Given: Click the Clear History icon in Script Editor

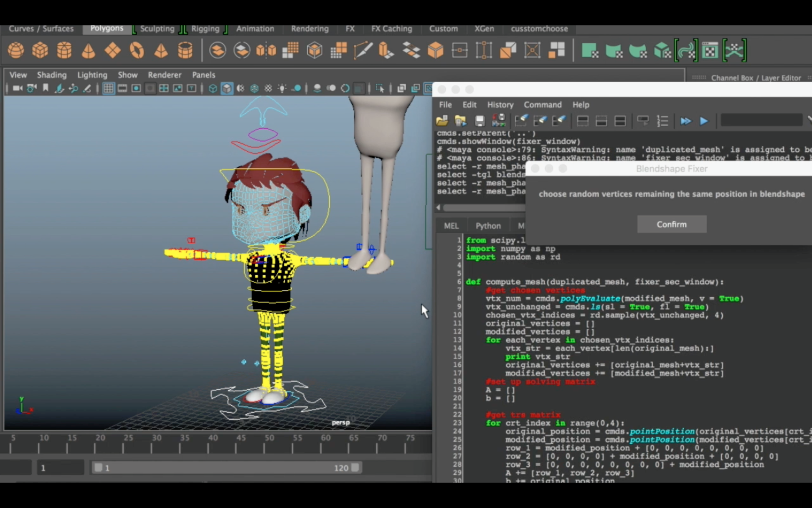Looking at the screenshot, I should (521, 121).
